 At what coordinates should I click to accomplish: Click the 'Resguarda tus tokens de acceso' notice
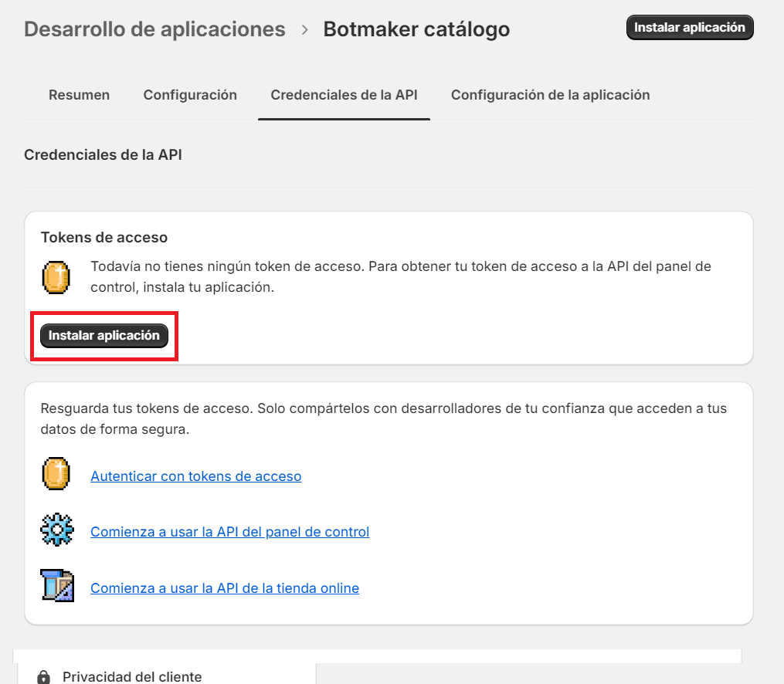(383, 418)
